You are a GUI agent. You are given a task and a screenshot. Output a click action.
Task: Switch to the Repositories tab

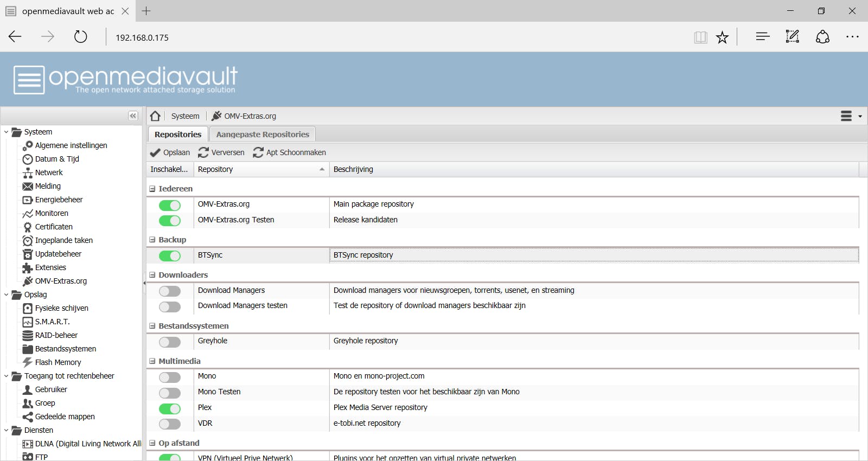[x=178, y=134]
